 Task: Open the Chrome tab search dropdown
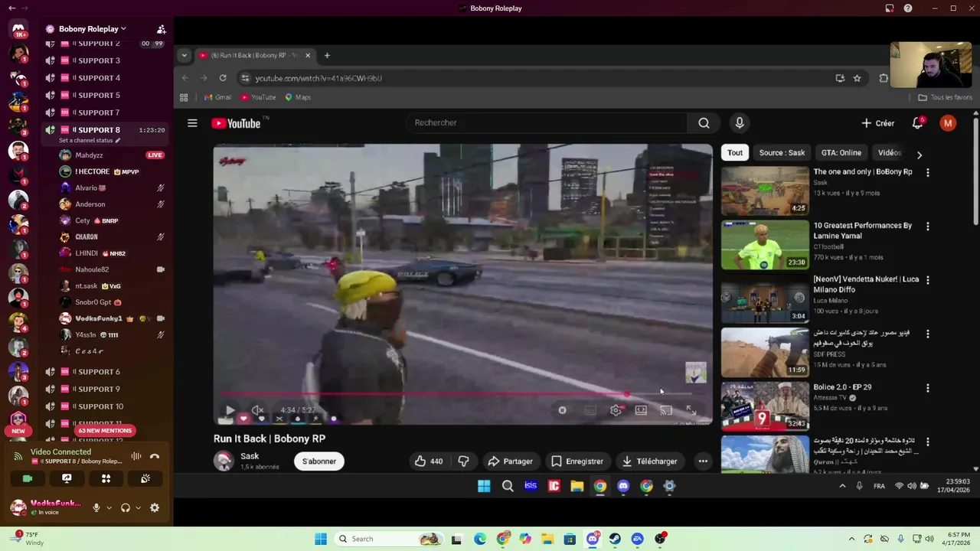(x=184, y=55)
